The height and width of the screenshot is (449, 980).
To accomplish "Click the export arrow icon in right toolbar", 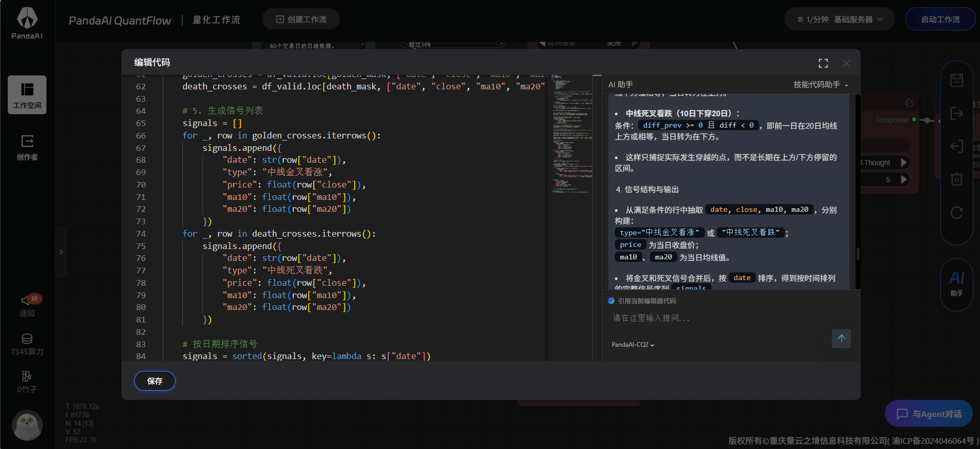I will (x=957, y=113).
